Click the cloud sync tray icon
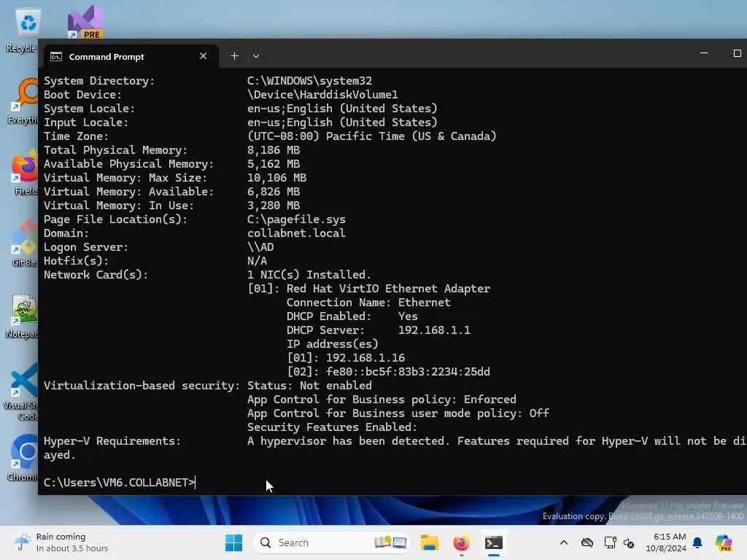The height and width of the screenshot is (560, 747). [x=587, y=542]
